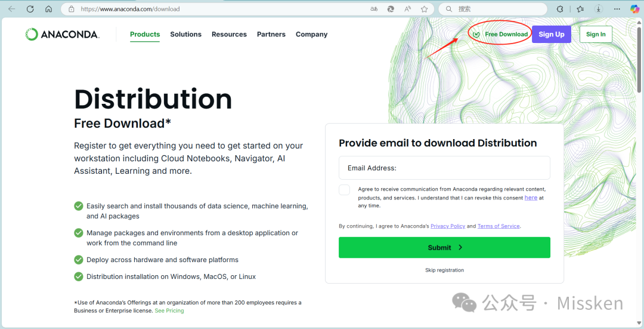Open the Privacy Policy link
Viewport: 644px width, 329px height.
point(448,226)
